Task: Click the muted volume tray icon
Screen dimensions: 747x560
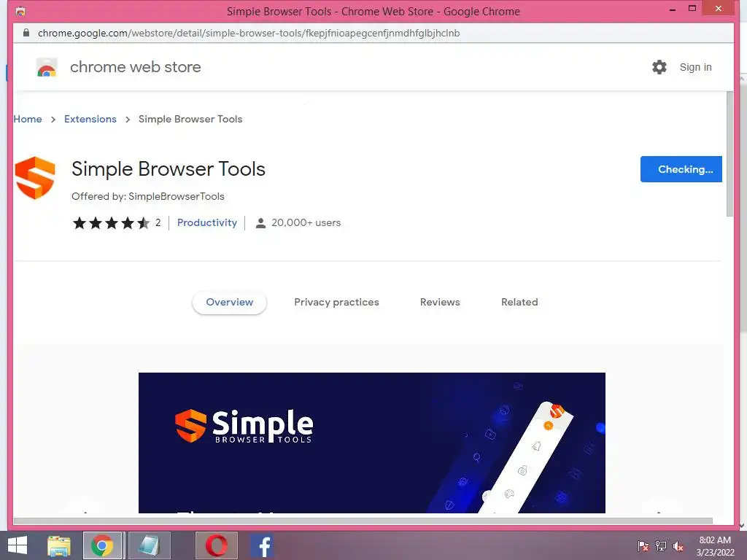Action: click(x=678, y=545)
